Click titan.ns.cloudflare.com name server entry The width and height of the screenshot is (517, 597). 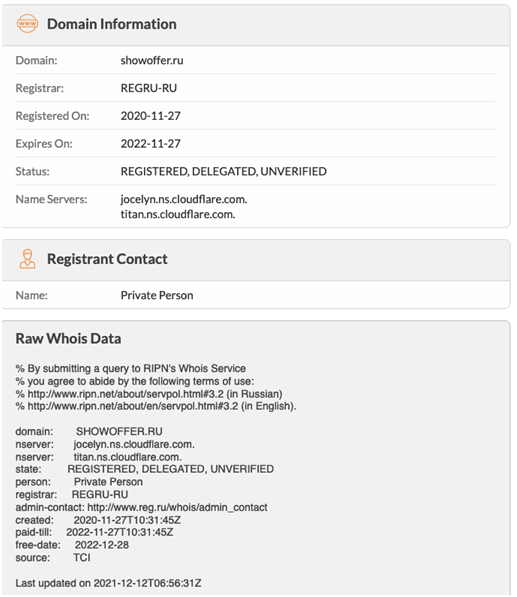(178, 214)
